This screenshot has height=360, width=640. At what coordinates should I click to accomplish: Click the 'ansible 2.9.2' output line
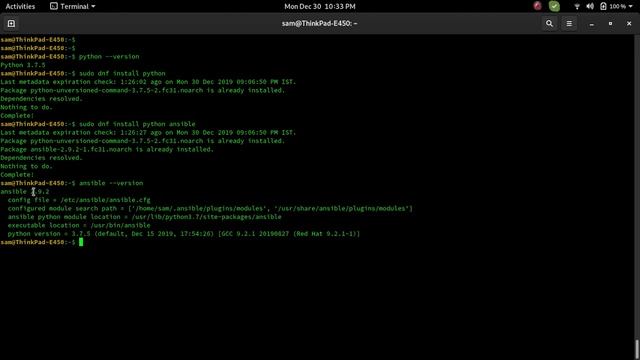click(24, 191)
